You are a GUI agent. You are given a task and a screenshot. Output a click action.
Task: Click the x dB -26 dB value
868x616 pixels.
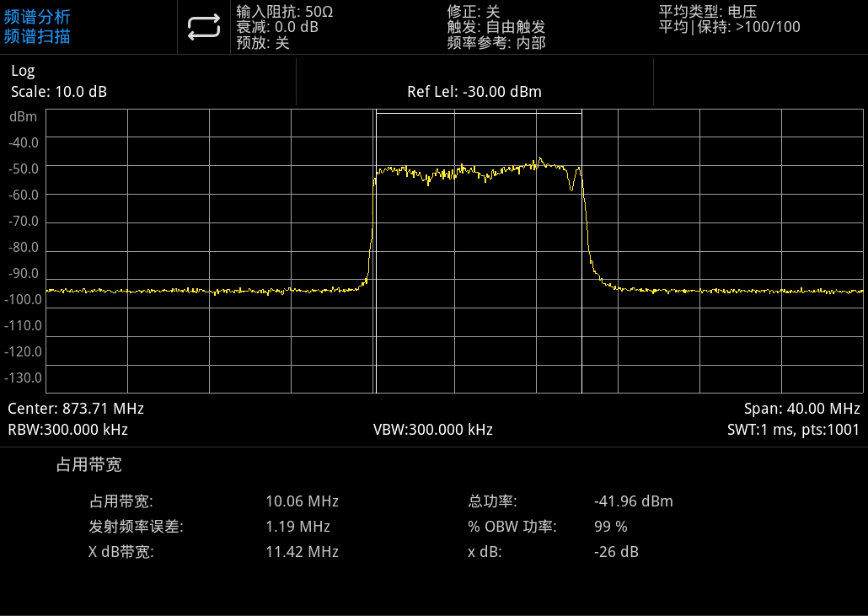(x=616, y=552)
